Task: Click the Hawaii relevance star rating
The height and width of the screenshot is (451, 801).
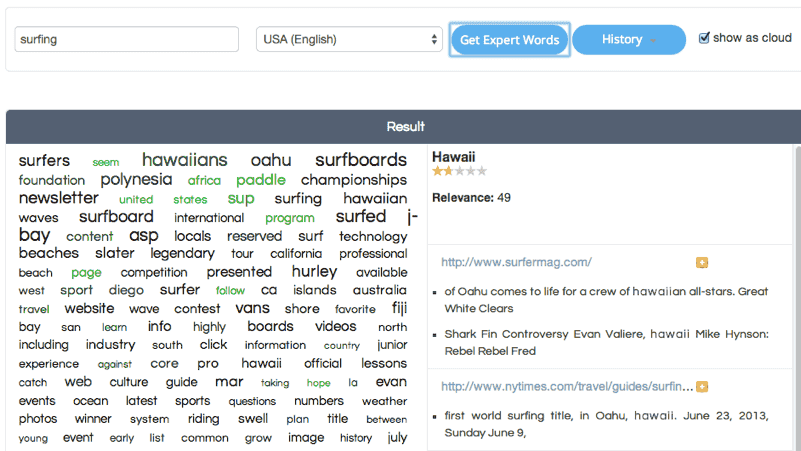Action: [459, 172]
